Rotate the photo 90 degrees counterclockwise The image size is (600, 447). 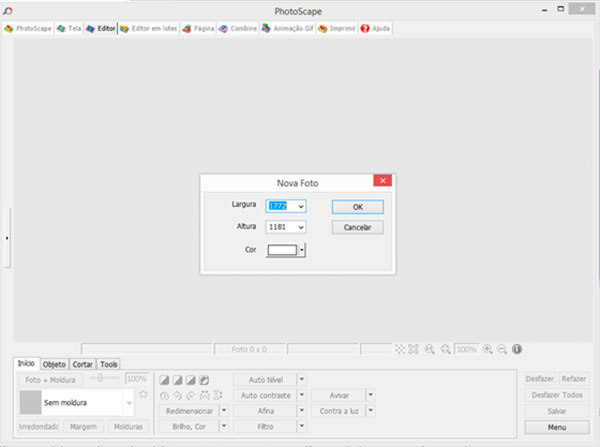[178, 395]
